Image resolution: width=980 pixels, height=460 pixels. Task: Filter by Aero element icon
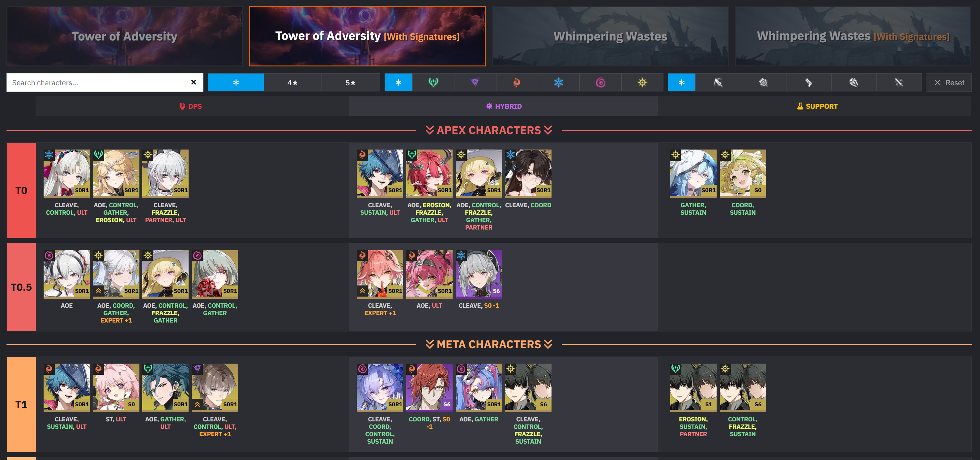coord(433,82)
